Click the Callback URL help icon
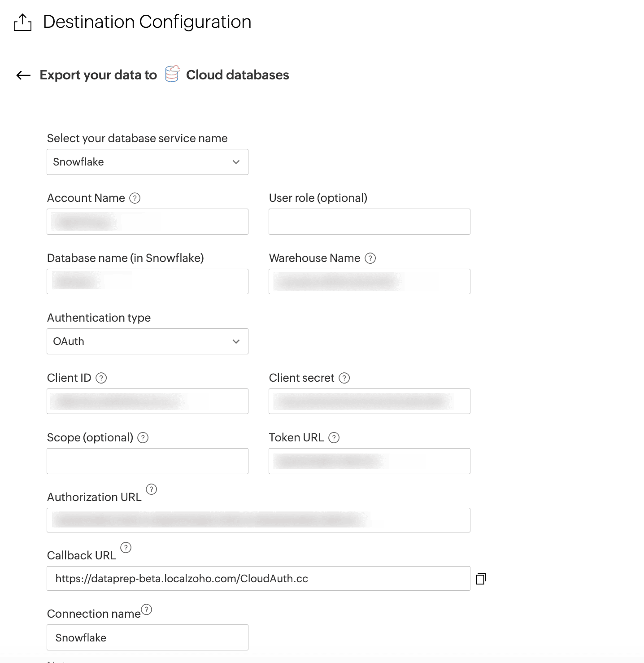 (x=126, y=548)
